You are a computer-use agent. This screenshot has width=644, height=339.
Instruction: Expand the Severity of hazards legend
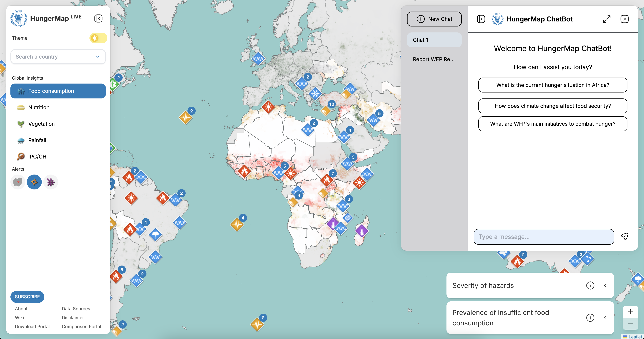click(x=605, y=285)
